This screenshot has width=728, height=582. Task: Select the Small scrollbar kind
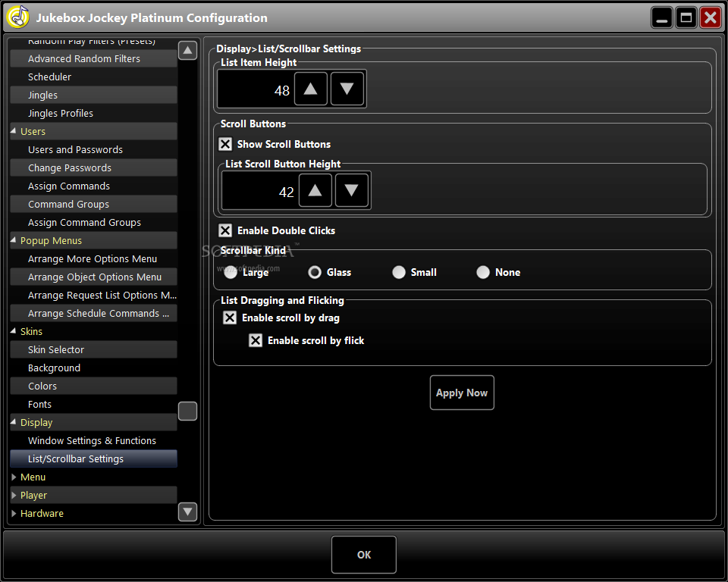pyautogui.click(x=399, y=273)
